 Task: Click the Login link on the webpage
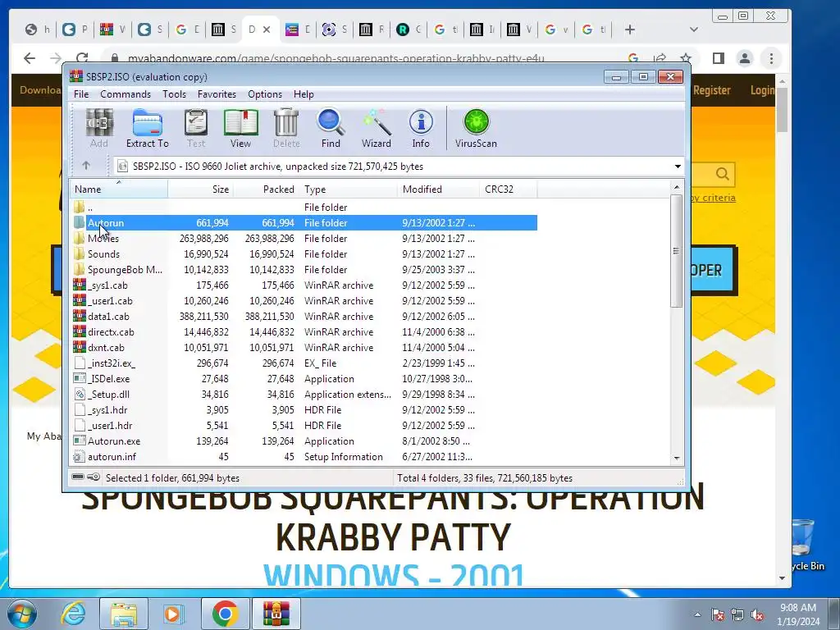(x=762, y=90)
